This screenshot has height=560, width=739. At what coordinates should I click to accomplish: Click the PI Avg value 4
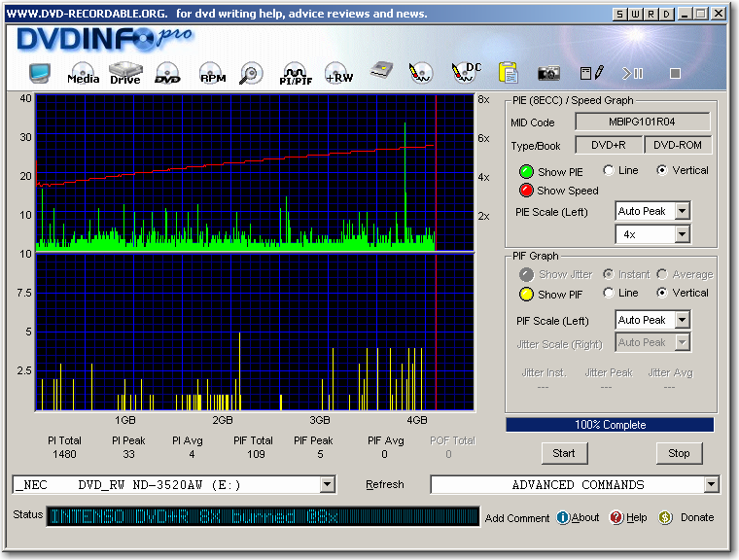coord(192,454)
